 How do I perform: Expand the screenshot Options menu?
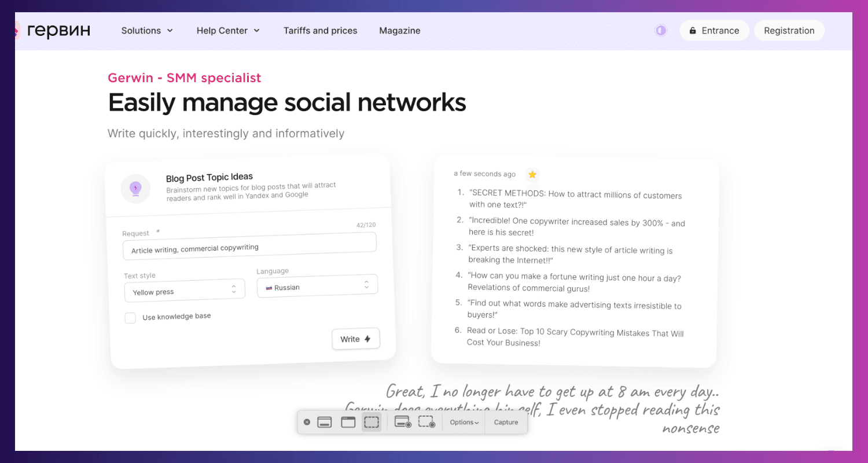click(x=464, y=422)
